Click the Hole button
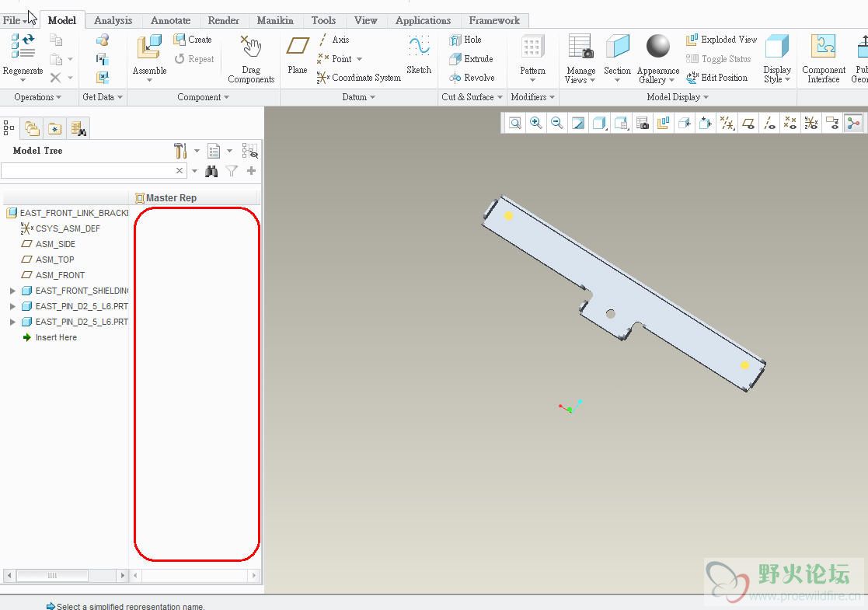 coord(465,40)
